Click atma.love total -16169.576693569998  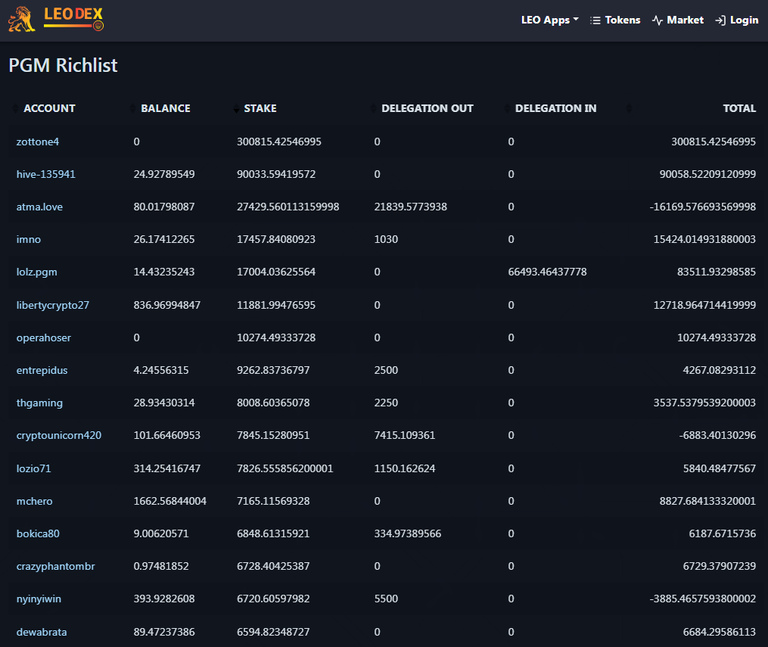pyautogui.click(x=703, y=207)
